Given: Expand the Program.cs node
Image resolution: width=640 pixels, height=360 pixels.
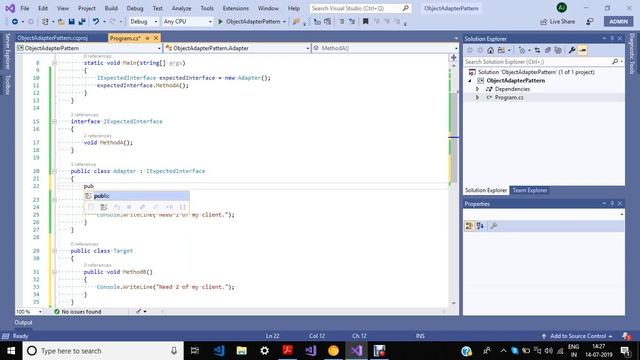Looking at the screenshot, I should pos(477,98).
